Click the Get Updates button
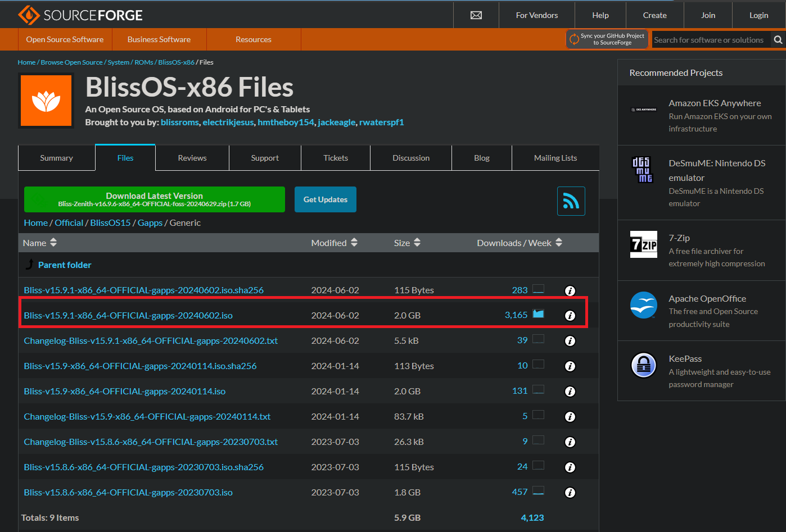This screenshot has width=786, height=532. click(325, 199)
